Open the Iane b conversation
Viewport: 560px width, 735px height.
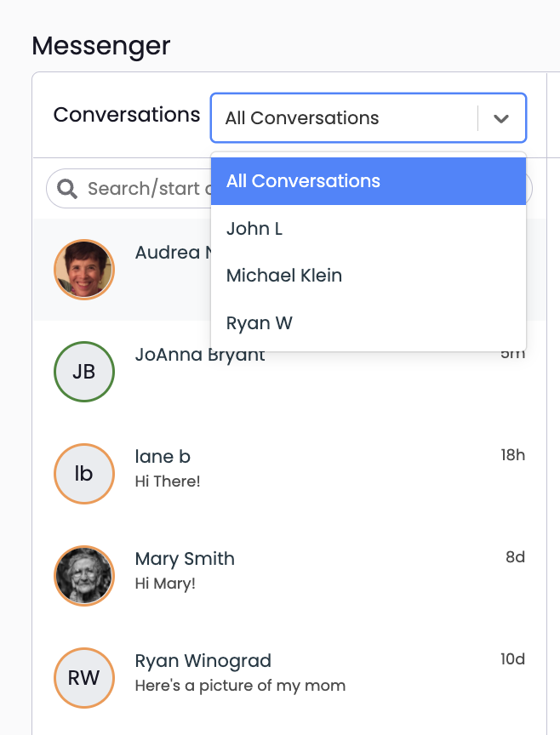[x=289, y=474]
